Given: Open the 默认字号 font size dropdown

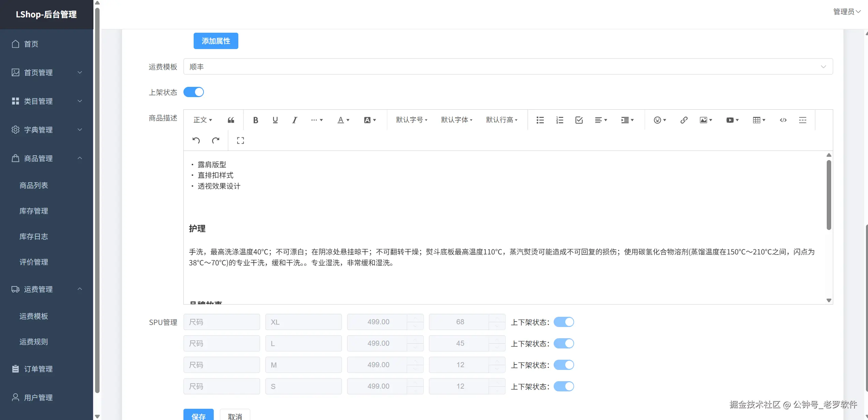Looking at the screenshot, I should tap(411, 120).
